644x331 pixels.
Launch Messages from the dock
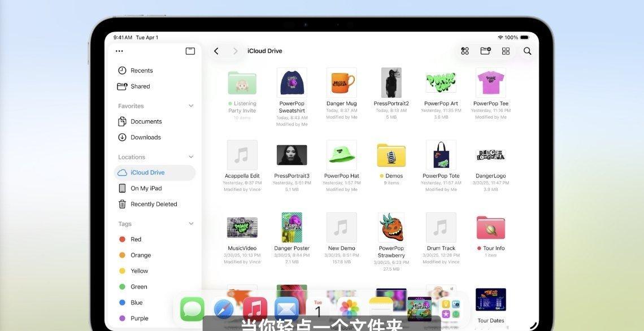[192, 309]
